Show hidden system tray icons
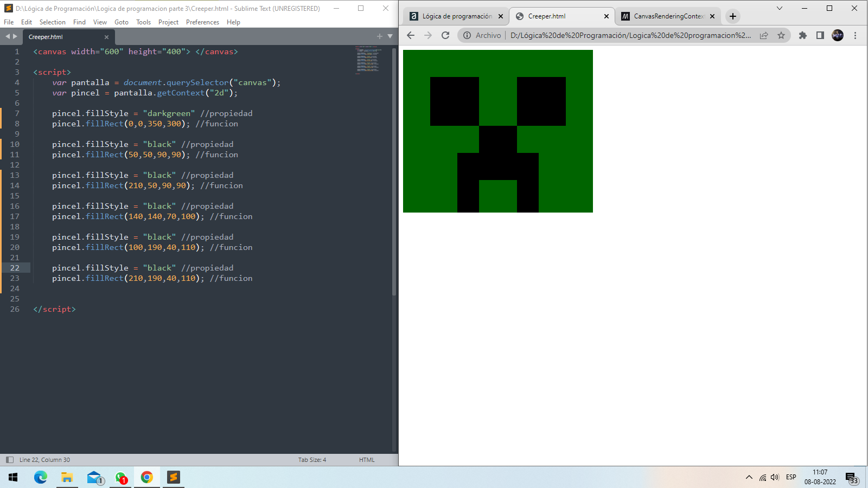The height and width of the screenshot is (488, 868). (x=749, y=477)
